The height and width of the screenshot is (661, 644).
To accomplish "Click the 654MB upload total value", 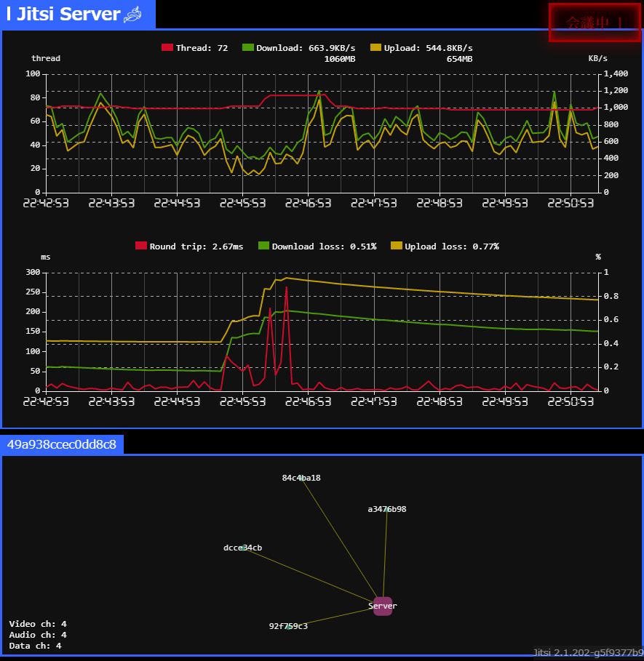I will coord(459,59).
